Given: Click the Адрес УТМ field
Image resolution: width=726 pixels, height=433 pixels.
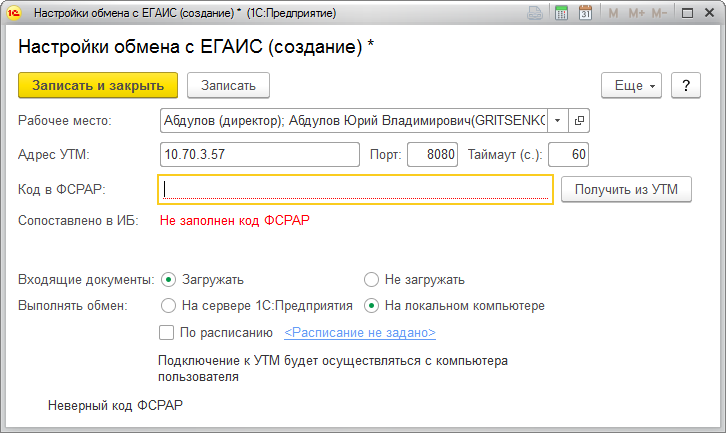Looking at the screenshot, I should tap(260, 155).
